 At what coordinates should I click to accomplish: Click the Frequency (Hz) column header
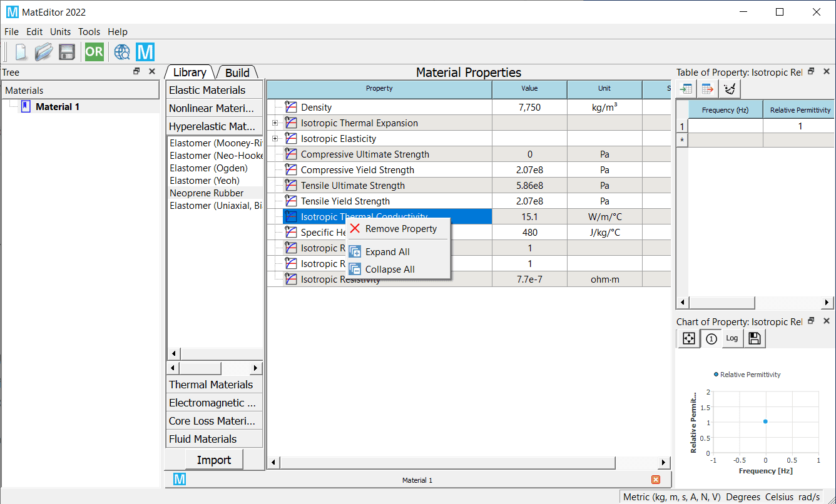(726, 109)
